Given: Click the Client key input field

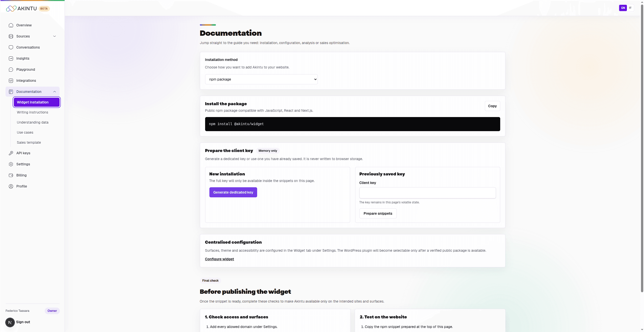Looking at the screenshot, I should click(427, 193).
